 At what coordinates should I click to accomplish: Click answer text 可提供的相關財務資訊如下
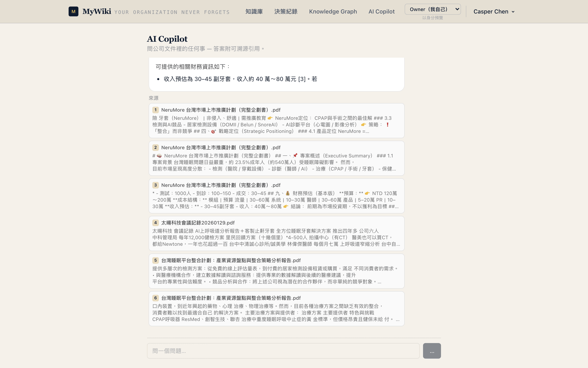coord(193,67)
